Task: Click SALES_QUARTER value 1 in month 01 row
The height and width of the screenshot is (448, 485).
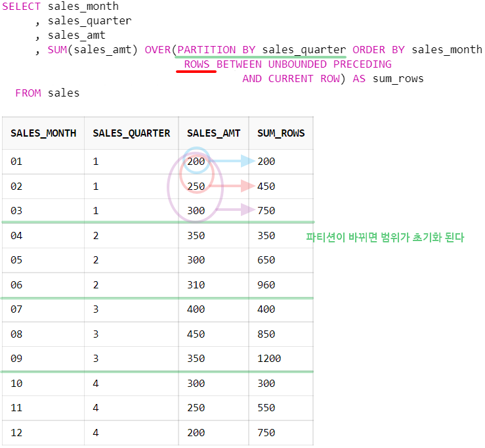Action: (96, 162)
